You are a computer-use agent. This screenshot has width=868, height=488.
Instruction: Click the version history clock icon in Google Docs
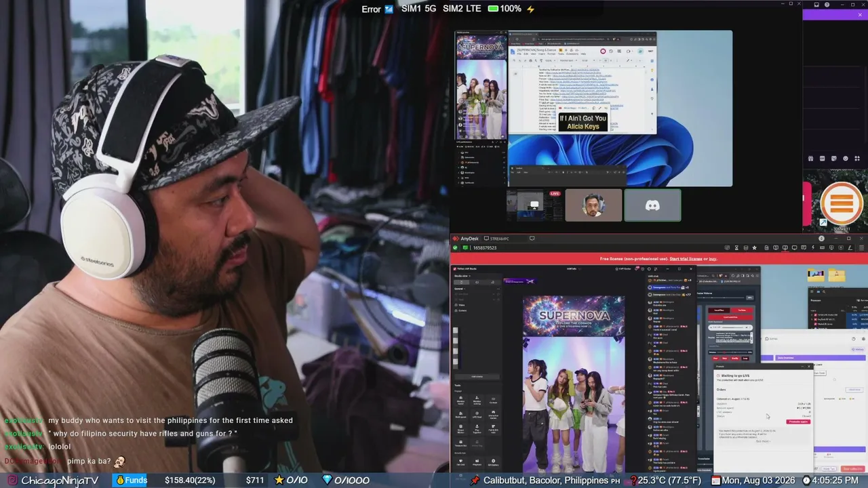tap(611, 51)
